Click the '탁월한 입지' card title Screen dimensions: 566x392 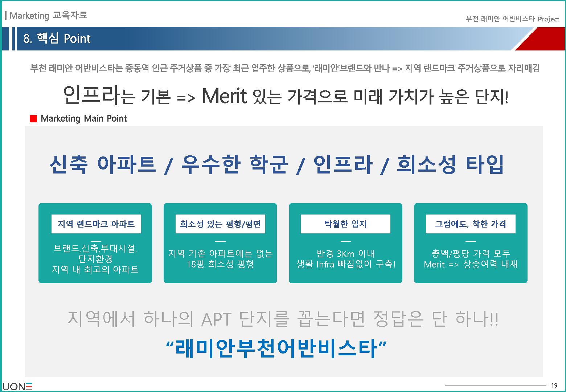345,224
